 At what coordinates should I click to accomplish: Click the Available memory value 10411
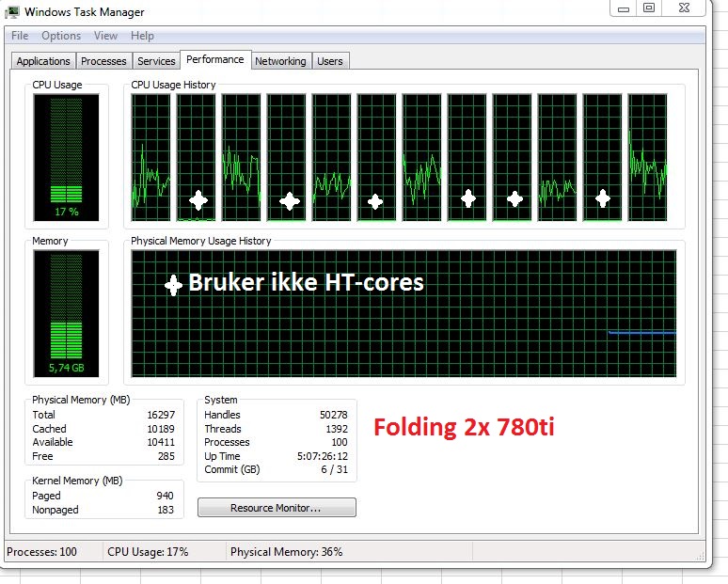(161, 442)
